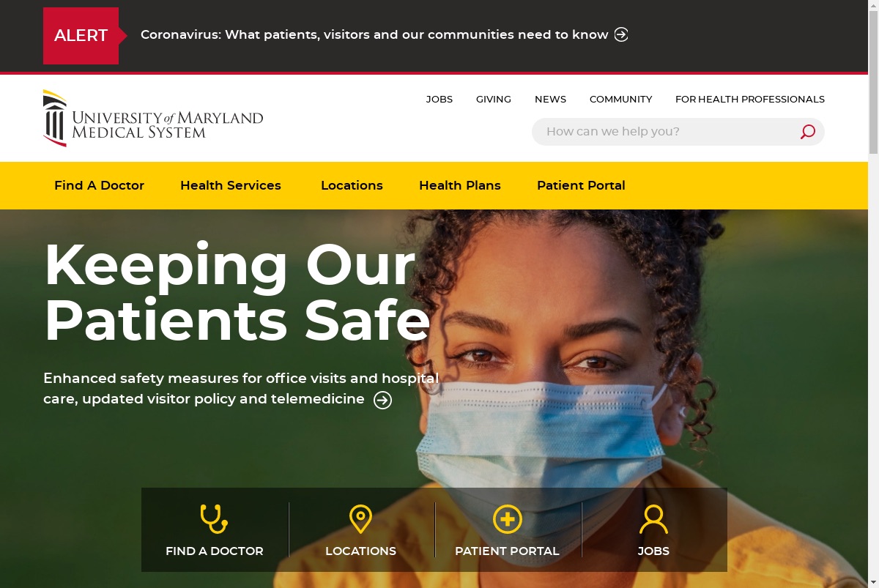Click the arrow circle in the alert banner

pos(621,34)
